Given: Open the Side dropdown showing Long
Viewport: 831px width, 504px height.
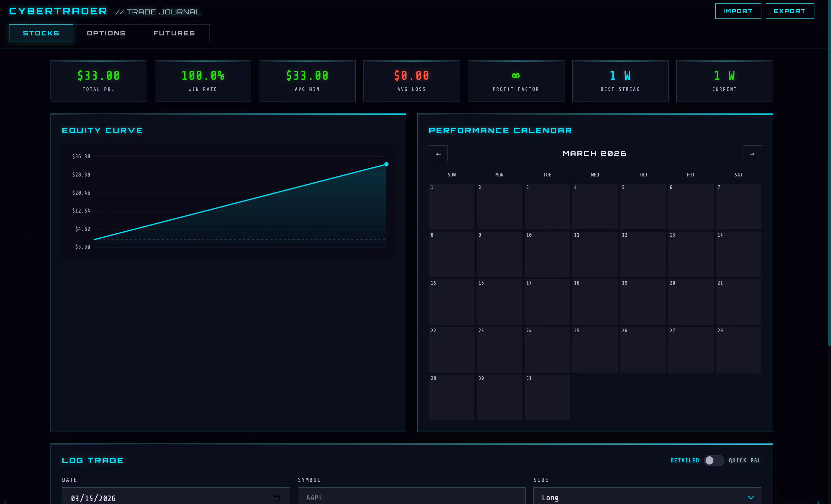Looking at the screenshot, I should point(647,497).
